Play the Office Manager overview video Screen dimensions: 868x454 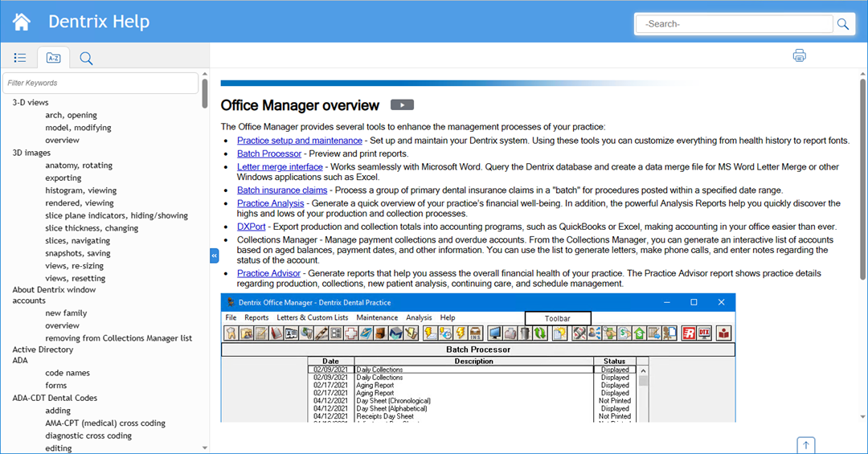click(402, 105)
